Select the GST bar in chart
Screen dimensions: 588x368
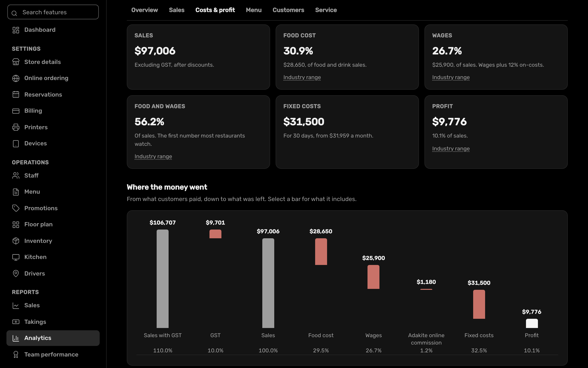tap(215, 234)
